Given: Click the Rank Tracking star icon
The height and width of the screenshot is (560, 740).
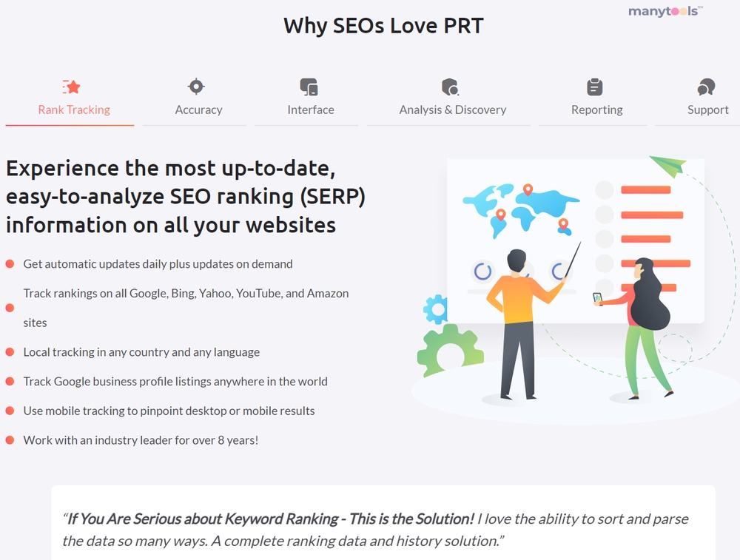Looking at the screenshot, I should [72, 87].
